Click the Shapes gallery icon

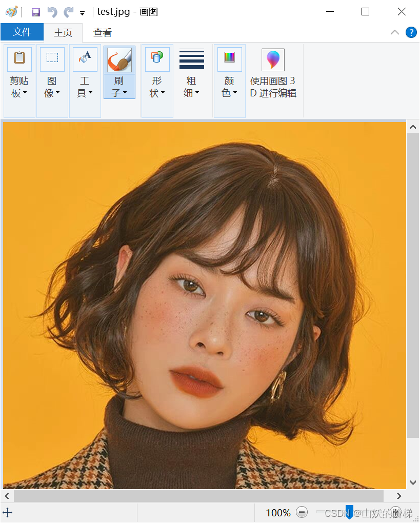[x=157, y=58]
